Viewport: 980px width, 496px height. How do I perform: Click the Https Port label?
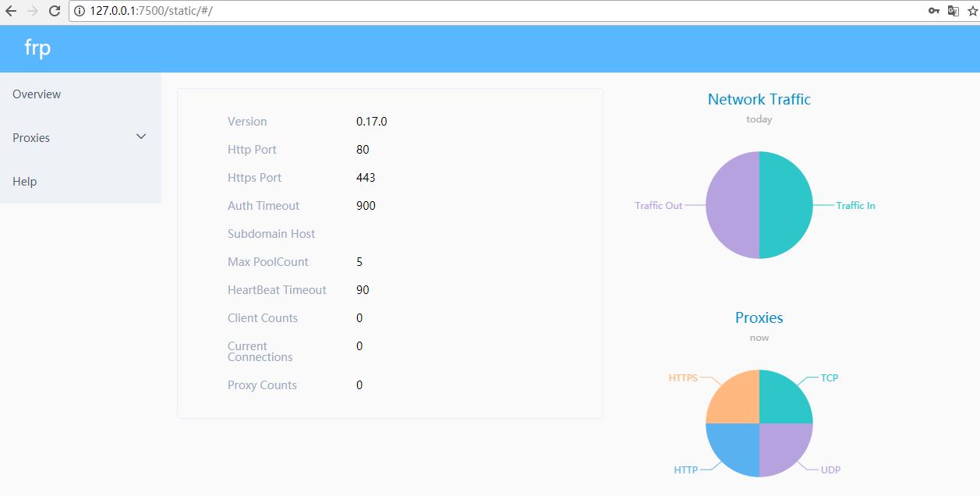255,178
